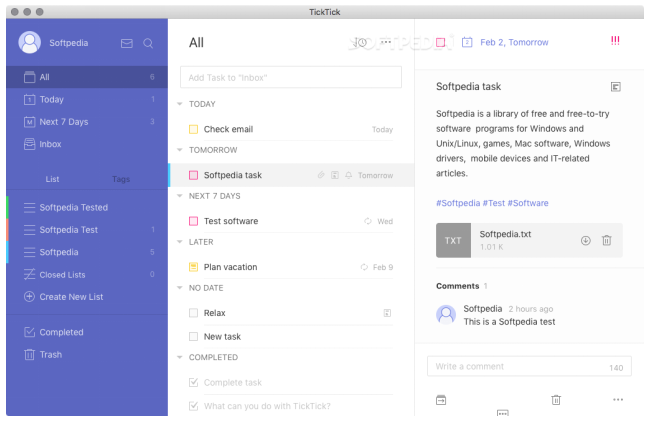Click the Create New List plus icon

[29, 297]
